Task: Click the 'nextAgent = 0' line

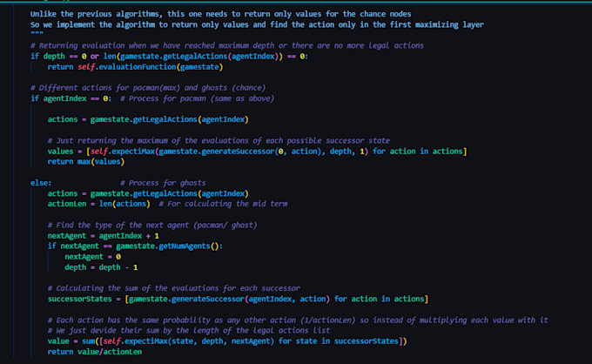Action: coord(92,257)
